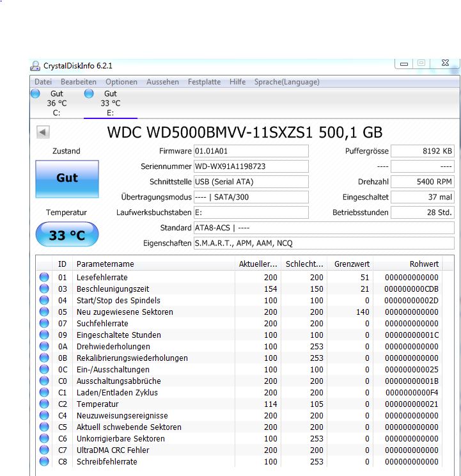Click the blue status orb for drive E:
The image size is (461, 476).
(89, 93)
